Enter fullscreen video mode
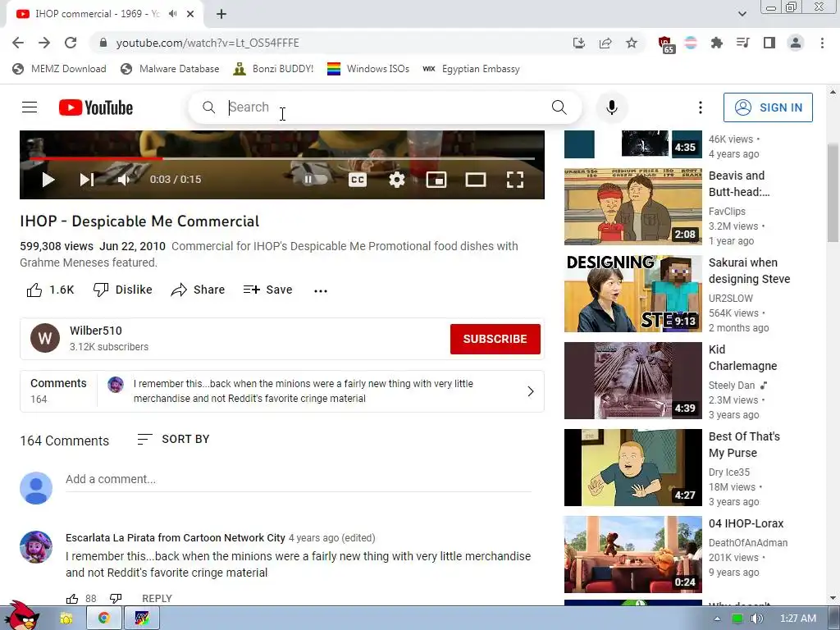The width and height of the screenshot is (840, 630). 515,180
